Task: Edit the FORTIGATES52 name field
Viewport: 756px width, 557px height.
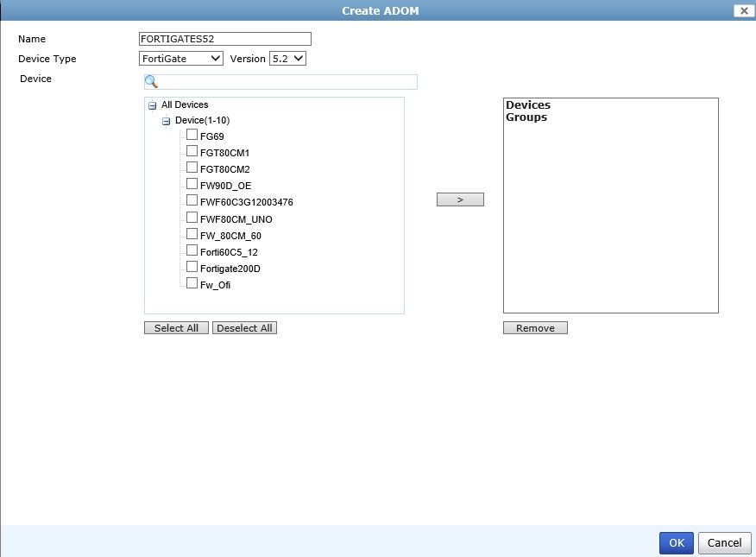Action: [x=224, y=38]
